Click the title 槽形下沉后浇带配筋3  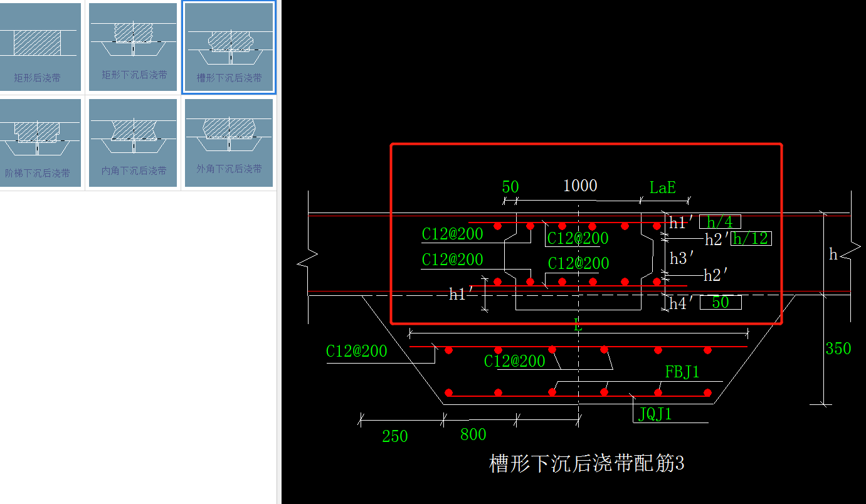pyautogui.click(x=586, y=463)
